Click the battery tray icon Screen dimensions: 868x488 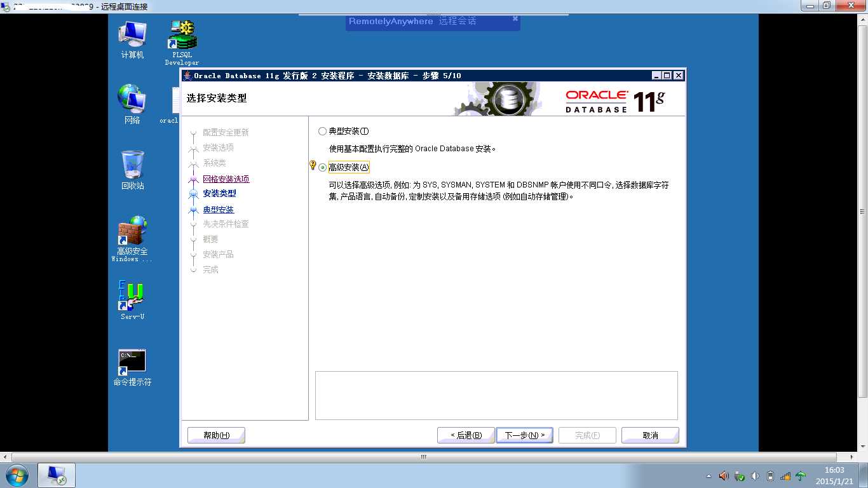(770, 476)
